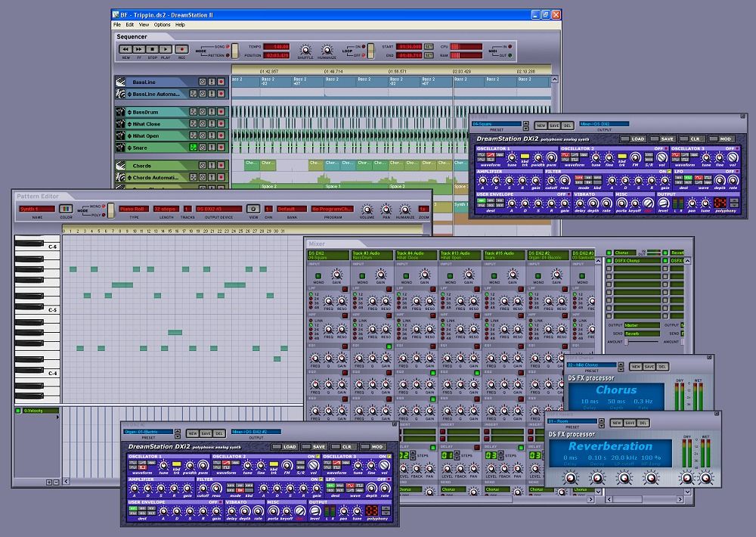
Task: Click pattern icon on BaseDrum track row
Action: [x=193, y=112]
